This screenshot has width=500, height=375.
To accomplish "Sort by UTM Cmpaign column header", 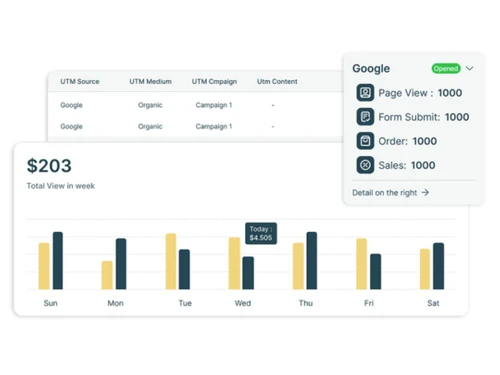I will 214,82.
